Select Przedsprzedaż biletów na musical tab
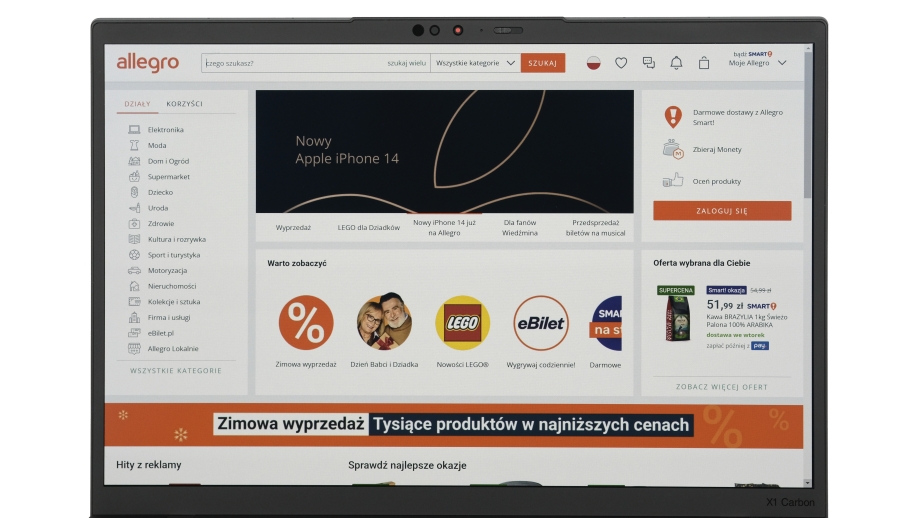The image size is (920, 518). 596,228
